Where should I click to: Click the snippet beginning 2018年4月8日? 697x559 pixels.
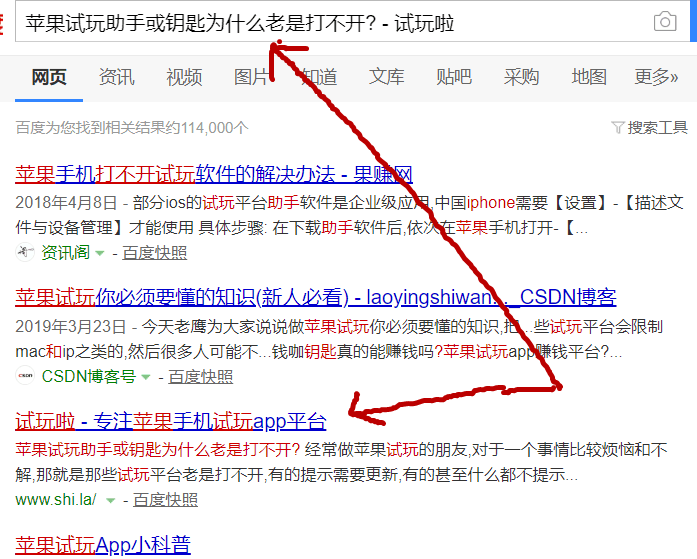click(349, 215)
